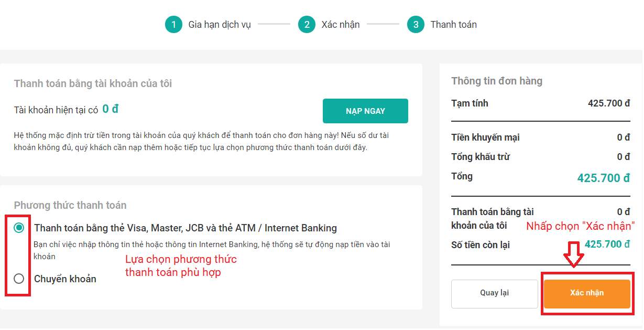644x330 pixels.
Task: Click the Số tiền còn lại amount
Action: point(607,244)
